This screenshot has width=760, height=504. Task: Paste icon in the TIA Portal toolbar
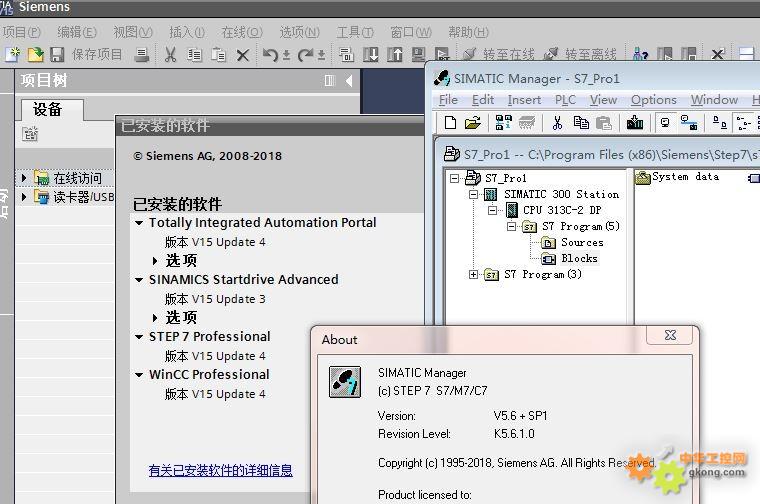click(x=219, y=54)
